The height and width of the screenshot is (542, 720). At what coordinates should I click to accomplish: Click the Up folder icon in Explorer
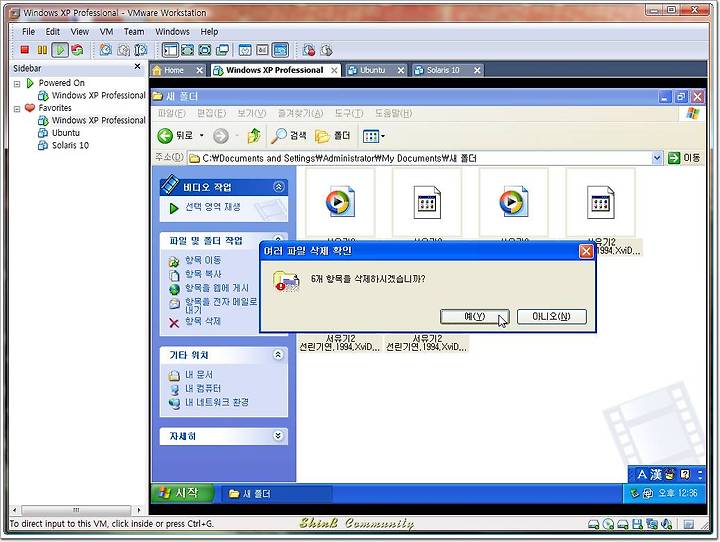253,136
